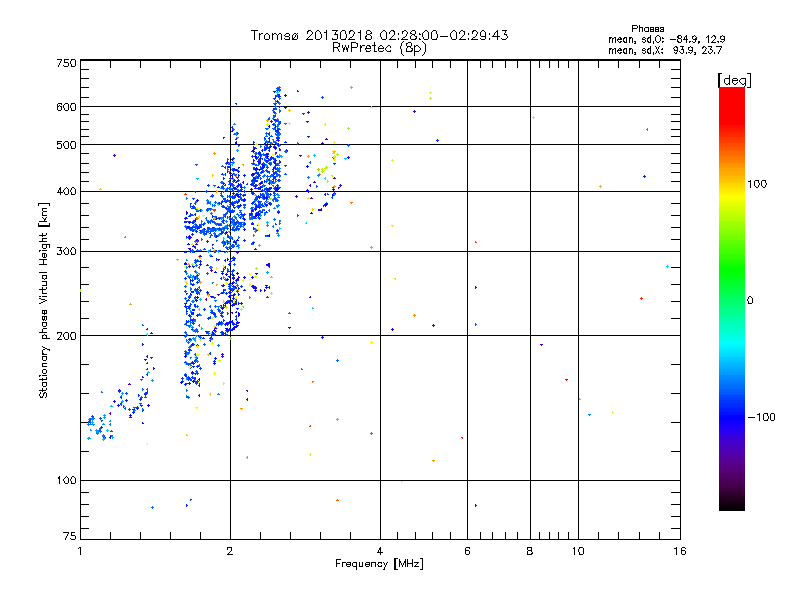The width and height of the screenshot is (800, 600).
Task: Click the x-axis tick label '8'
Action: coord(530,551)
